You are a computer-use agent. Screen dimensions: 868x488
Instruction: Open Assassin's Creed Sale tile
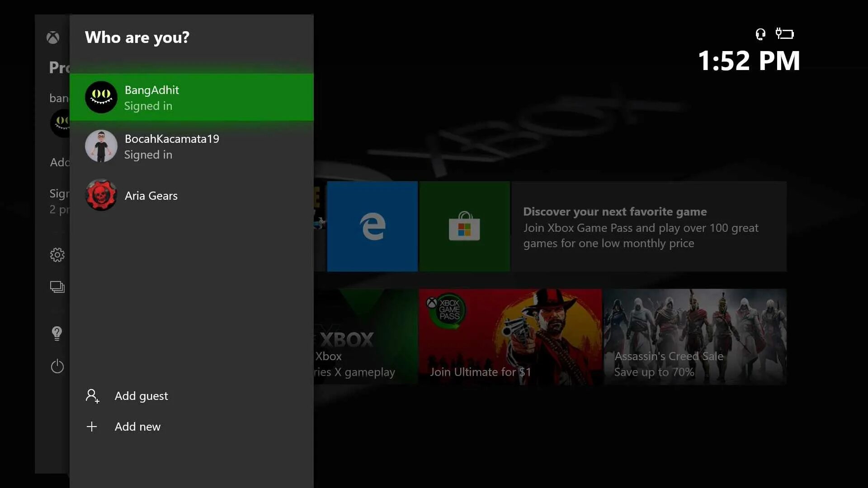click(x=695, y=337)
